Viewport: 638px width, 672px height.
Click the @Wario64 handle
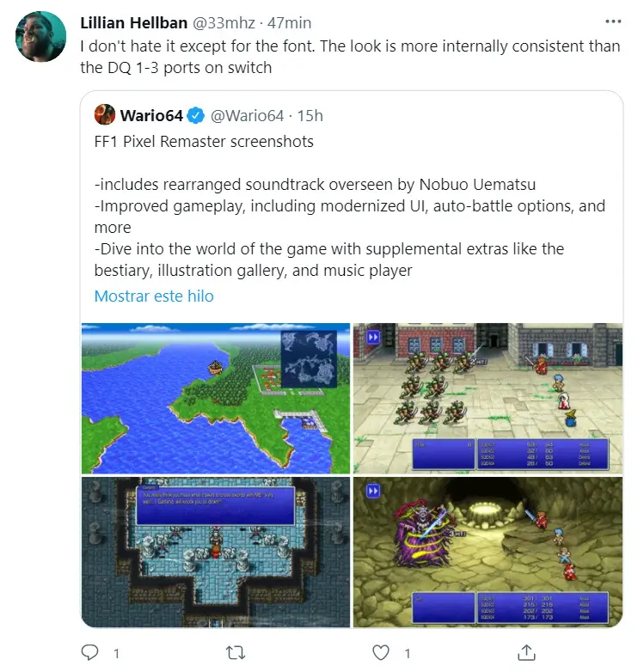coord(247,116)
